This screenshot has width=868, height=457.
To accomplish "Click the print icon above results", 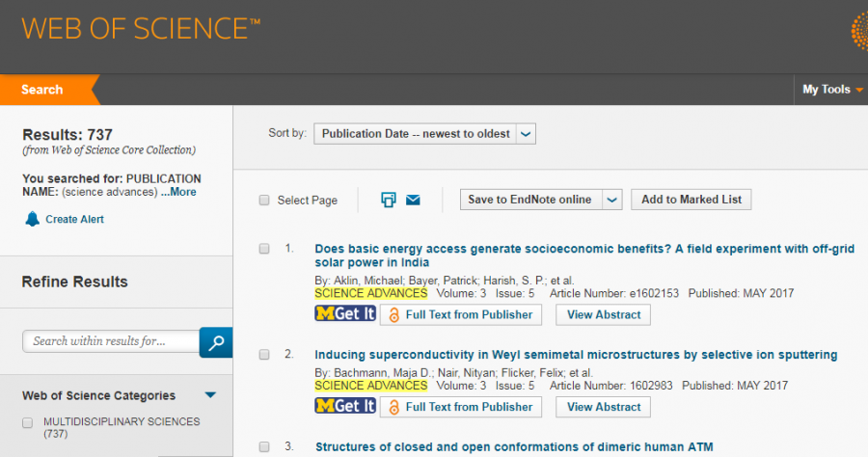I will [x=389, y=200].
